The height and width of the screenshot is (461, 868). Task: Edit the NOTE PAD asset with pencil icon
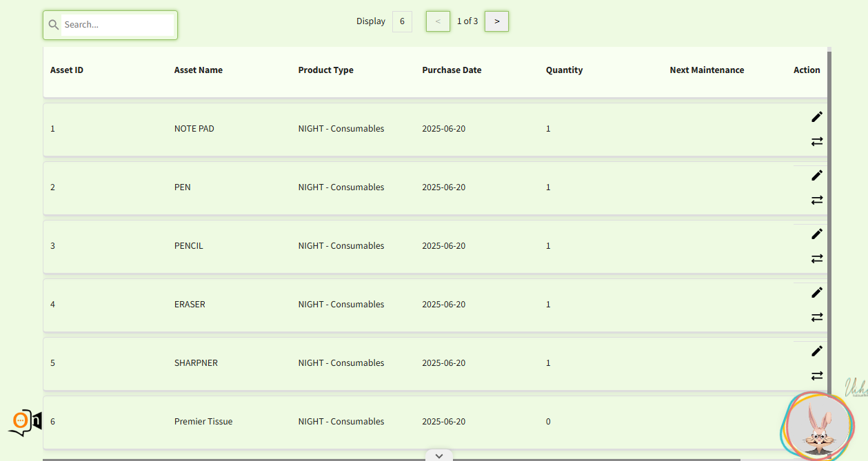(817, 116)
